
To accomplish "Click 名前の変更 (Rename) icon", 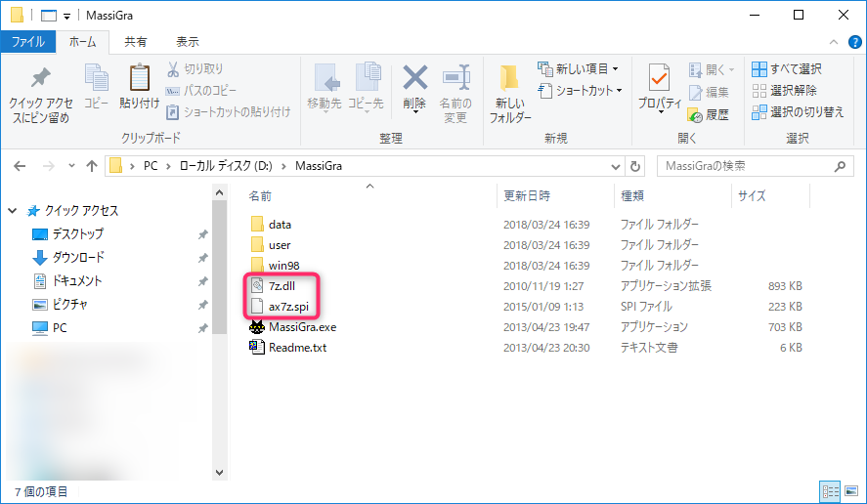I will pyautogui.click(x=456, y=77).
